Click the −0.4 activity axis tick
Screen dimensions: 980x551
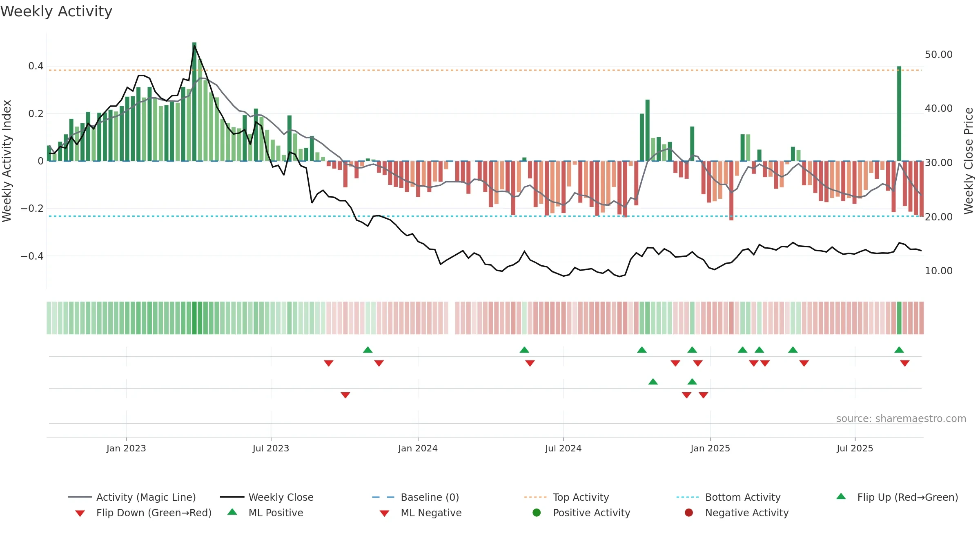click(32, 256)
